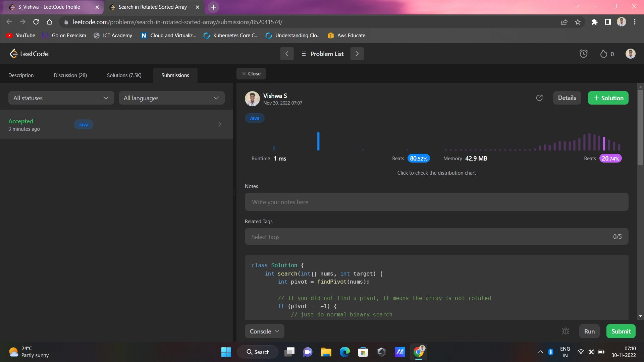The image size is (644, 362).
Task: Go to previous problem arrow
Action: click(x=287, y=54)
